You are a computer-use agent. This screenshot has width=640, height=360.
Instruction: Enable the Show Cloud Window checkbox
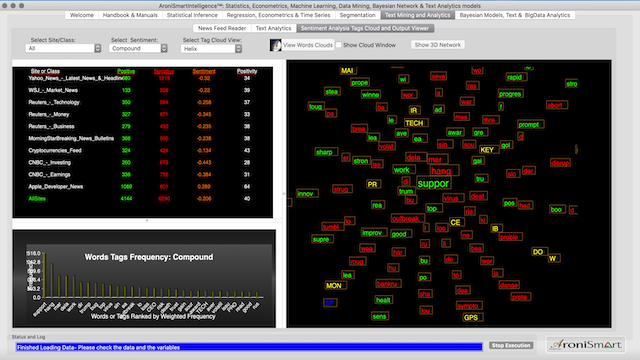(x=339, y=45)
